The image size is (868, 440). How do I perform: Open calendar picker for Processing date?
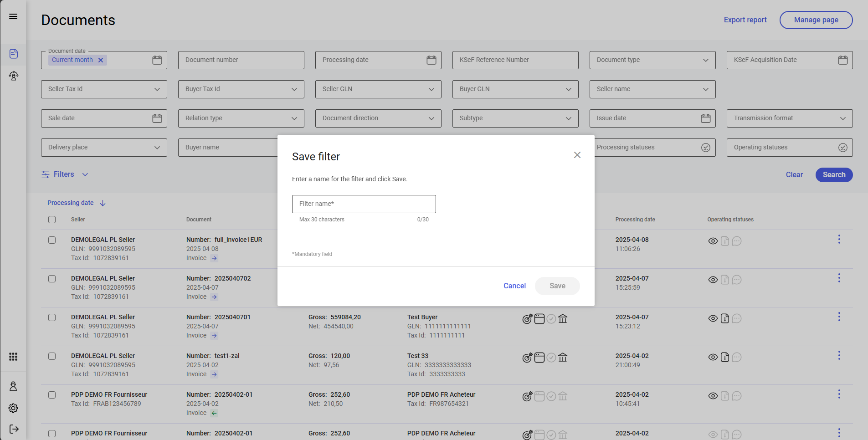(x=431, y=60)
